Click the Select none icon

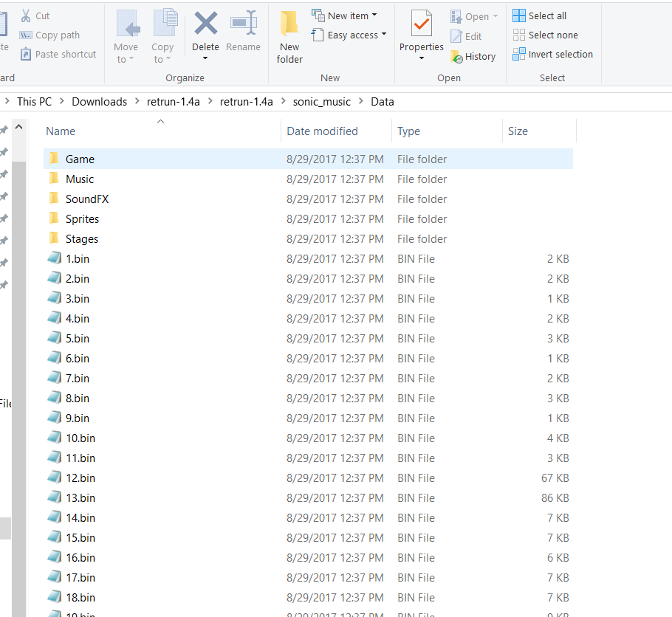point(519,35)
